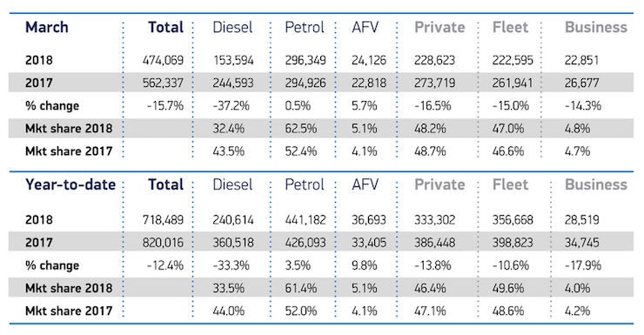Image resolution: width=644 pixels, height=335 pixels.
Task: Click the -37.2% diesel change cell
Action: coord(231,106)
